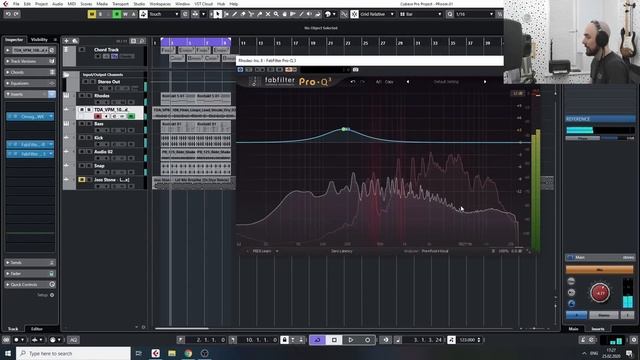Mute the Kick track
The image size is (640, 360).
(82, 138)
